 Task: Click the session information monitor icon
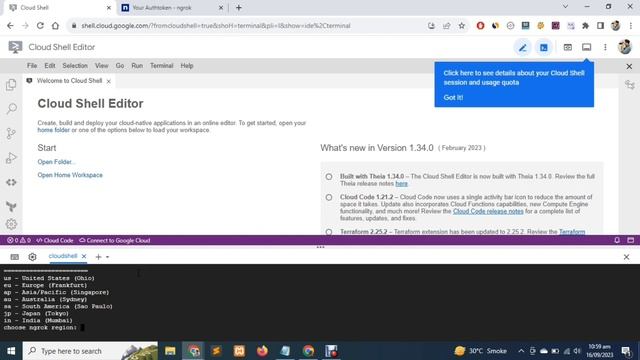[x=587, y=47]
